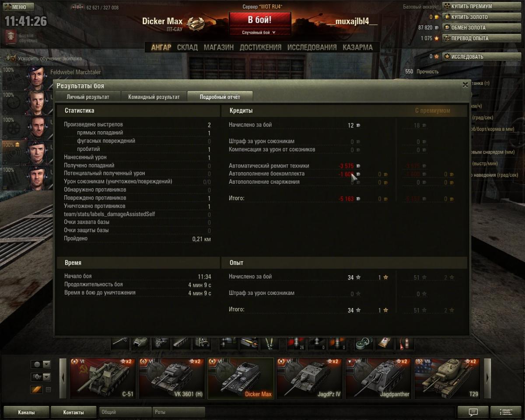Viewport: 525px width, 420px height.
Task: Click the chat message icon button
Action: point(473,412)
